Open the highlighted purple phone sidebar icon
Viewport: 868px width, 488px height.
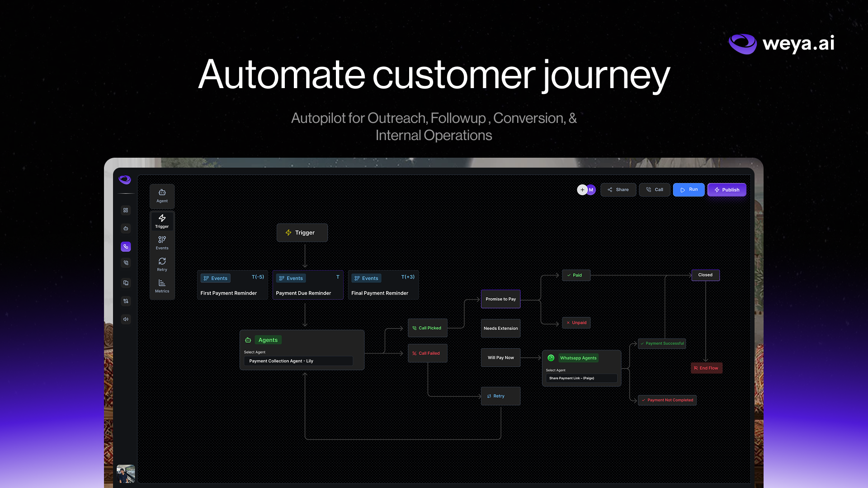tap(126, 246)
